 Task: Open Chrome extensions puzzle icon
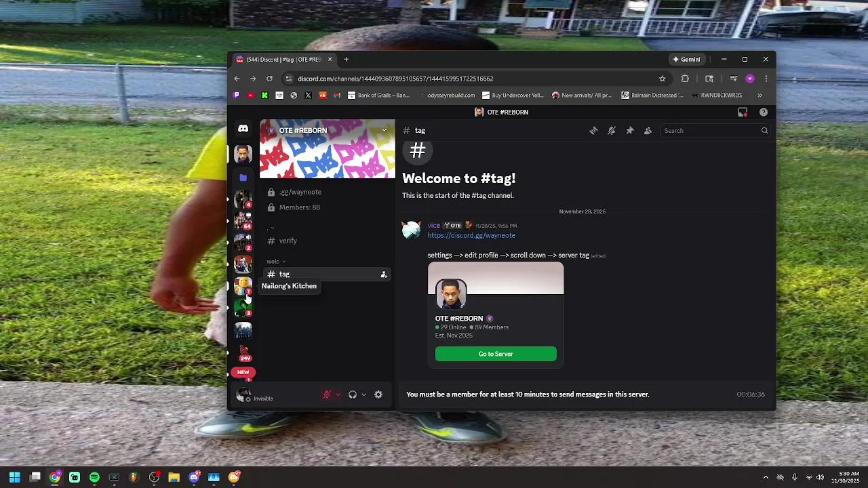(x=685, y=79)
